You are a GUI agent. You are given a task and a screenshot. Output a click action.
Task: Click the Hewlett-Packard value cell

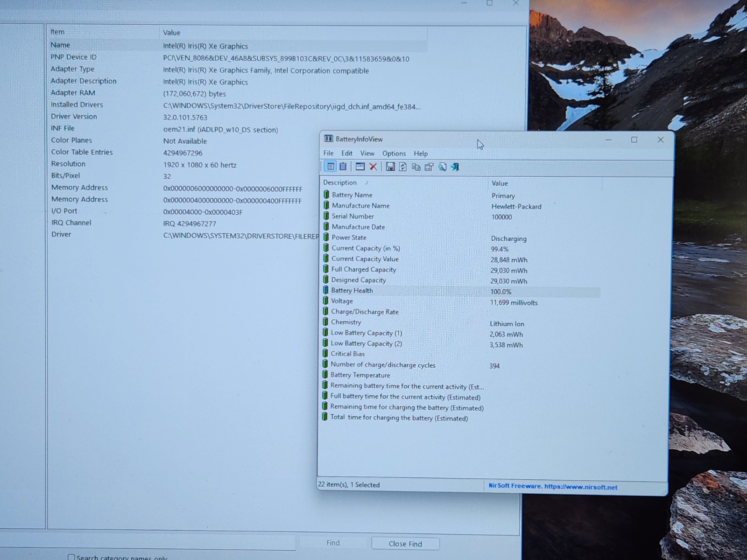click(x=516, y=206)
